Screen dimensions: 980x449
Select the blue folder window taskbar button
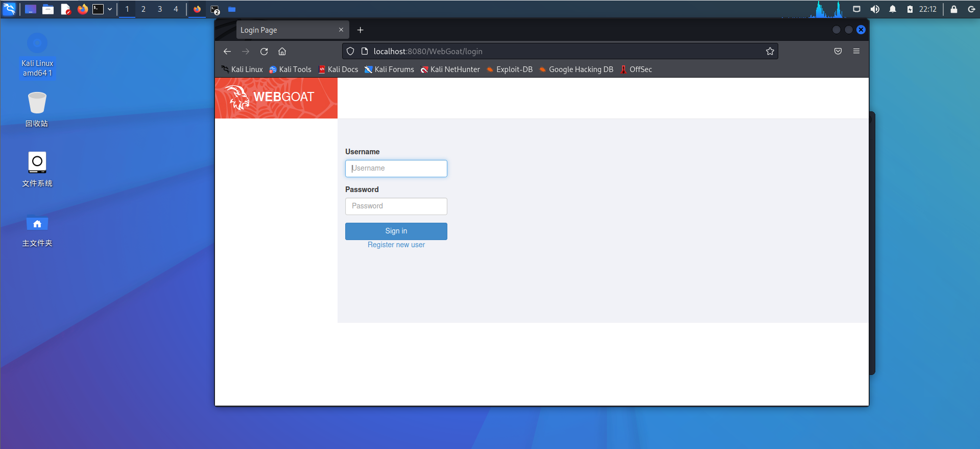[232, 9]
